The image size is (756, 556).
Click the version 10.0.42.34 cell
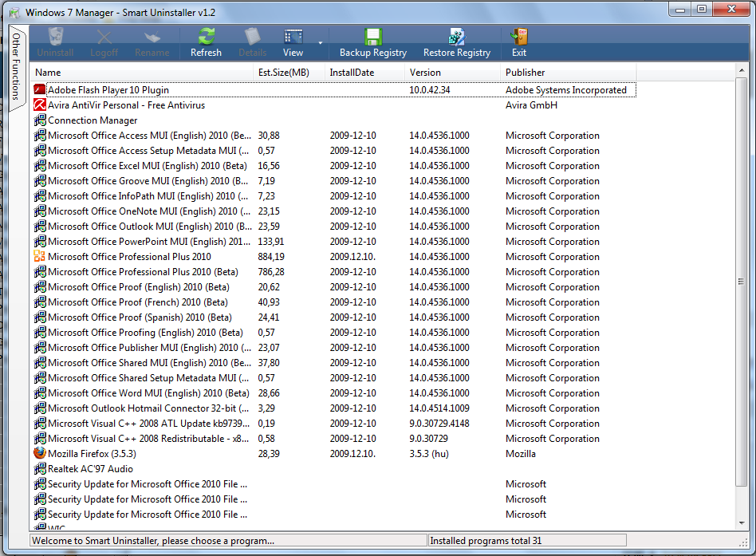tap(430, 89)
